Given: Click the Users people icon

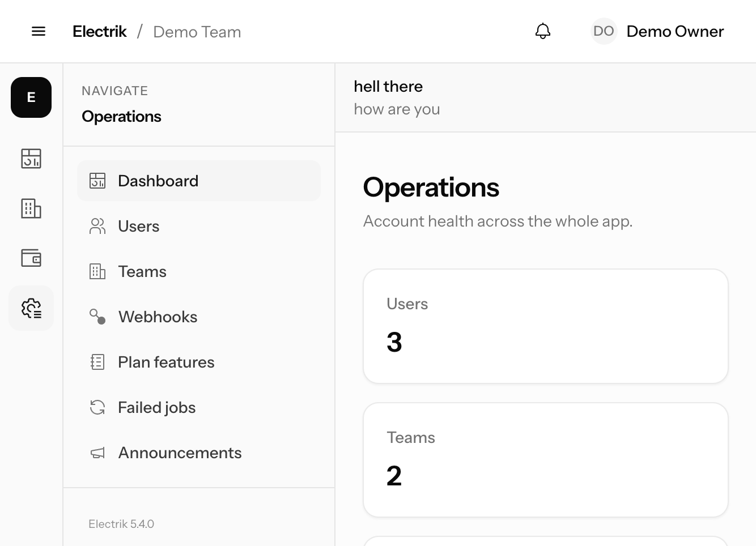Looking at the screenshot, I should click(x=97, y=226).
